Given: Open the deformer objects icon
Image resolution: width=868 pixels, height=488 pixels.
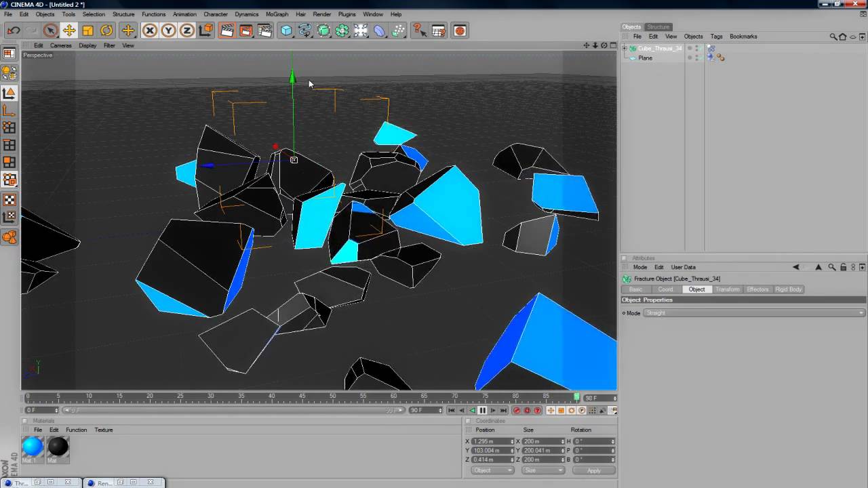Looking at the screenshot, I should tap(380, 30).
